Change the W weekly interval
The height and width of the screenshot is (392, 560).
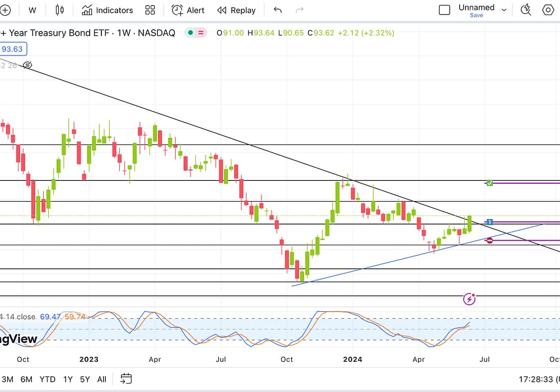32,10
